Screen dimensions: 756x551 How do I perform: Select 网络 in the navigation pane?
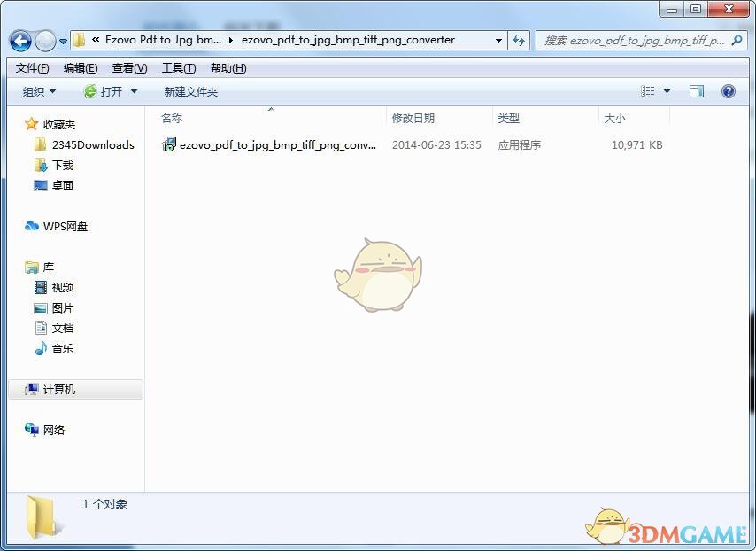pos(53,430)
